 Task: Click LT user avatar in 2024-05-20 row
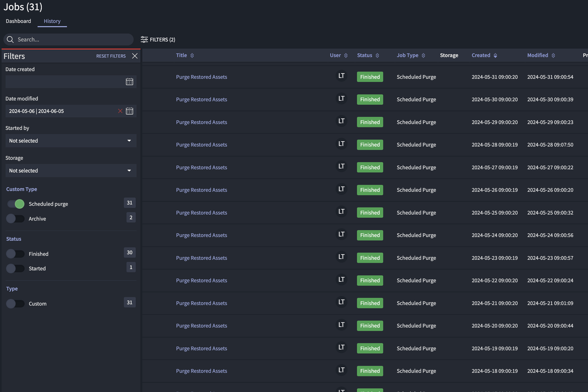click(341, 325)
